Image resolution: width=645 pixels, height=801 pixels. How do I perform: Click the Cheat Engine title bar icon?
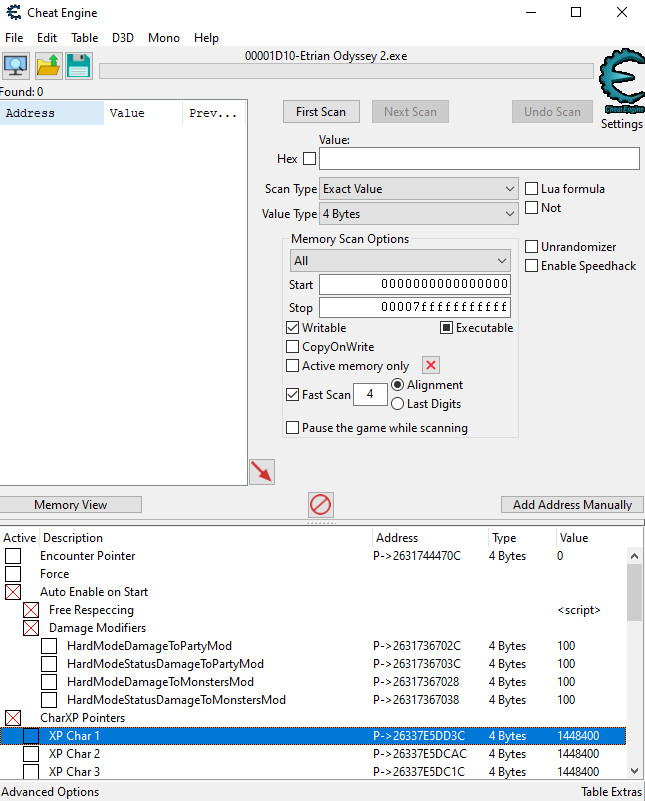coord(12,13)
